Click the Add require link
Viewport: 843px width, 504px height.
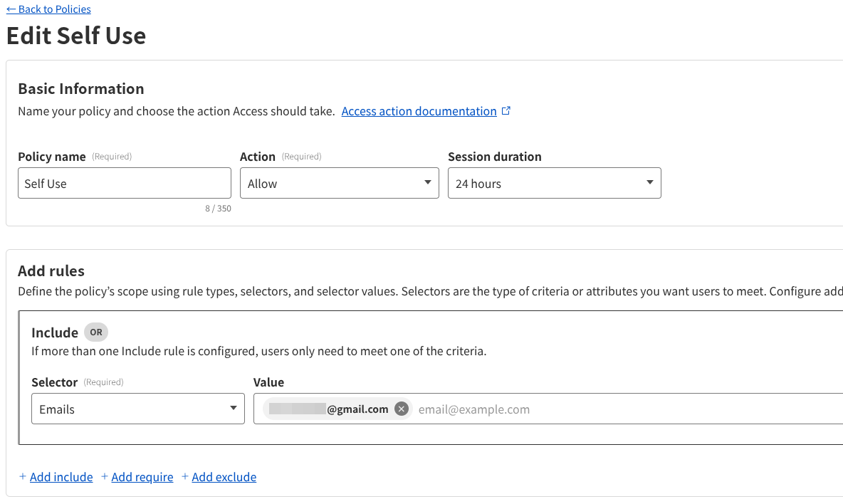pos(142,477)
